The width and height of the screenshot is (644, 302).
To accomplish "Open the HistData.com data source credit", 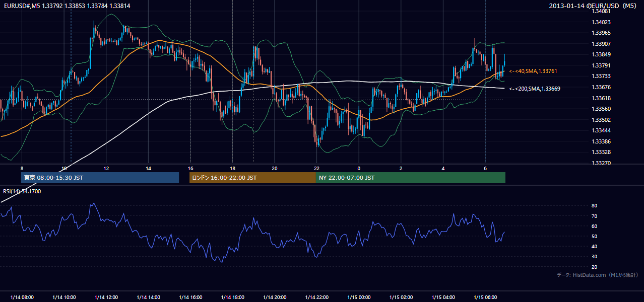I will [597, 275].
